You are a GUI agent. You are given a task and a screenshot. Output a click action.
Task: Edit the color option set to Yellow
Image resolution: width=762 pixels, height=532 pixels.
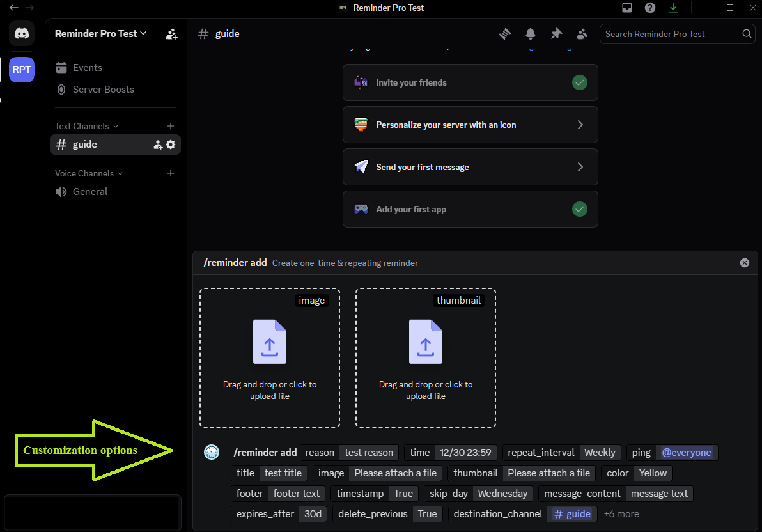pos(637,473)
